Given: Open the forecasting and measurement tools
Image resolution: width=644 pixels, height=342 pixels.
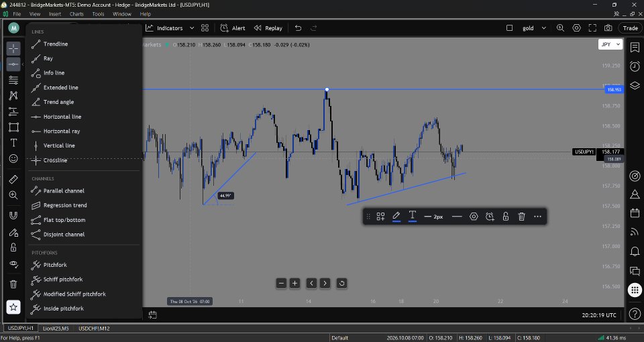Looking at the screenshot, I should coord(13,111).
